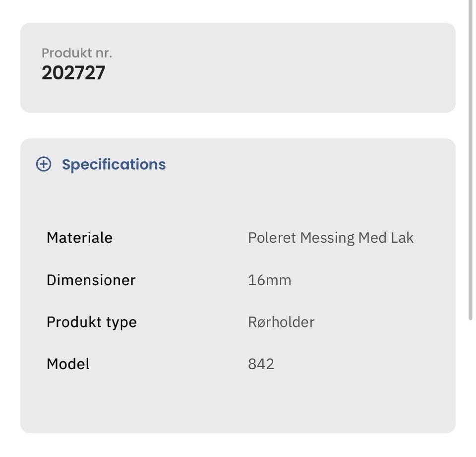Viewport: 476px width, 457px height.
Task: Select the 16mm dimension value
Action: point(269,280)
